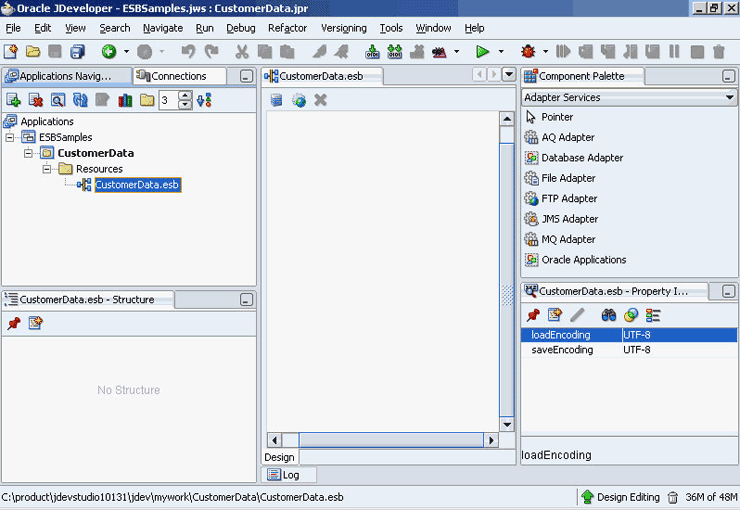The width and height of the screenshot is (740, 510).
Task: Click the New Application icon in navigator toolbar
Action: tap(13, 100)
